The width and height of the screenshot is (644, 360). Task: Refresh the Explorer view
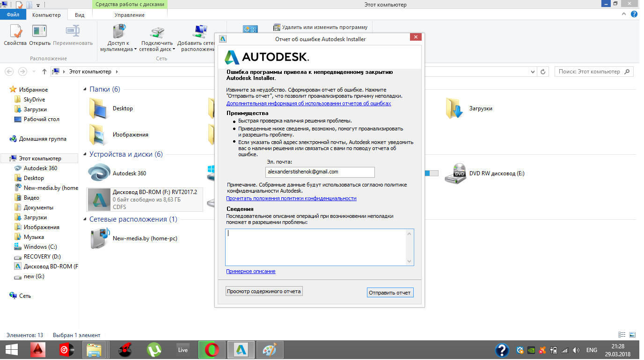pos(543,72)
